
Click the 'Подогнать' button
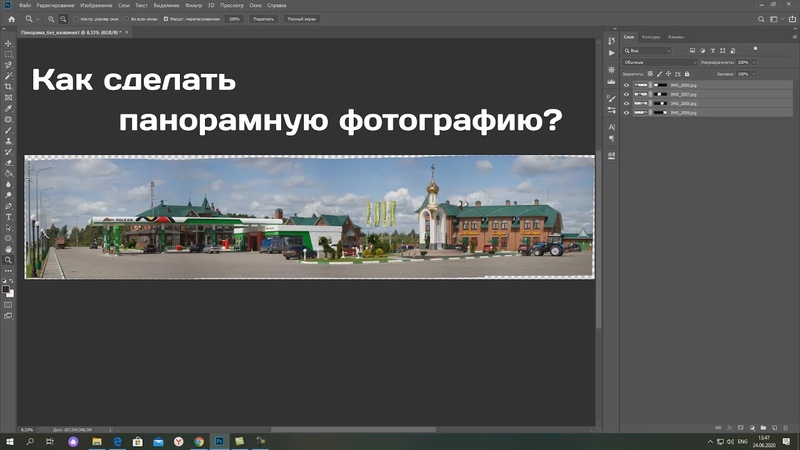tap(263, 19)
